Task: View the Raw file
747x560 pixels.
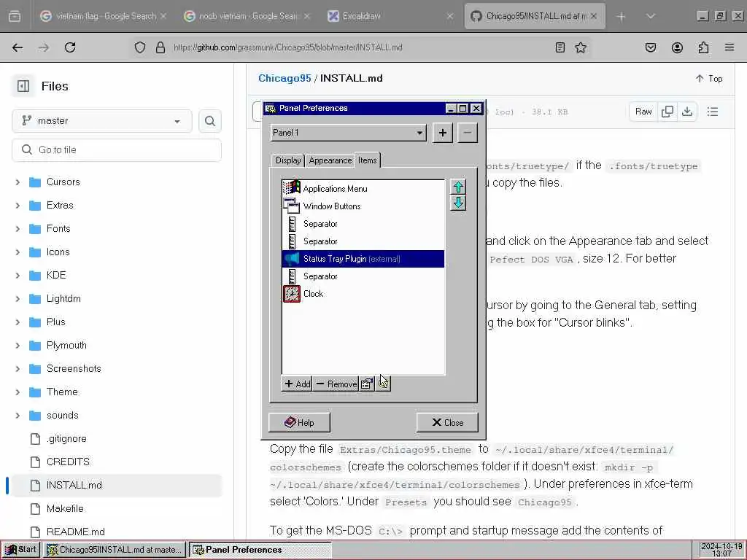Action: tap(643, 112)
